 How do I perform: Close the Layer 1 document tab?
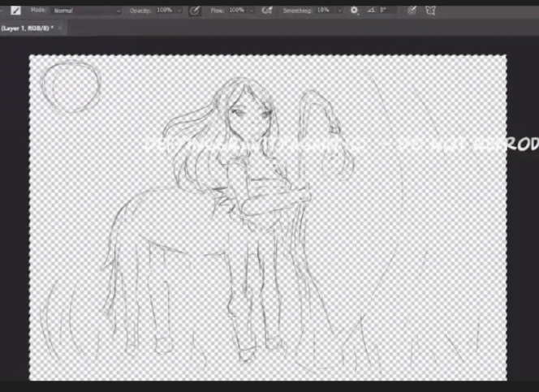(x=60, y=28)
